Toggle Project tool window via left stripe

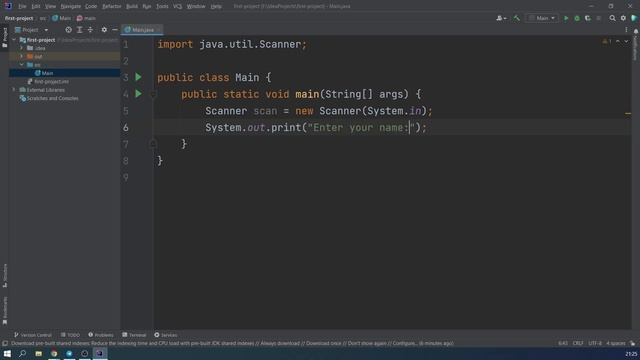pyautogui.click(x=4, y=37)
